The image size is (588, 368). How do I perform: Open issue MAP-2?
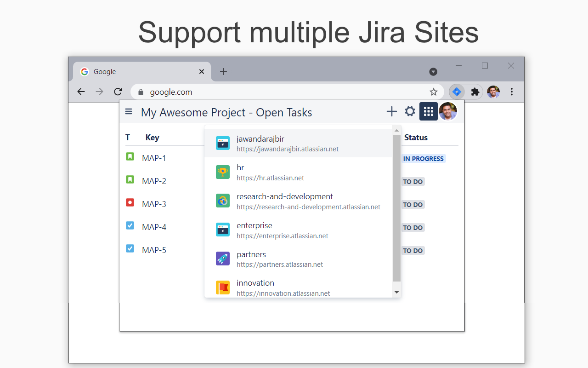point(154,181)
